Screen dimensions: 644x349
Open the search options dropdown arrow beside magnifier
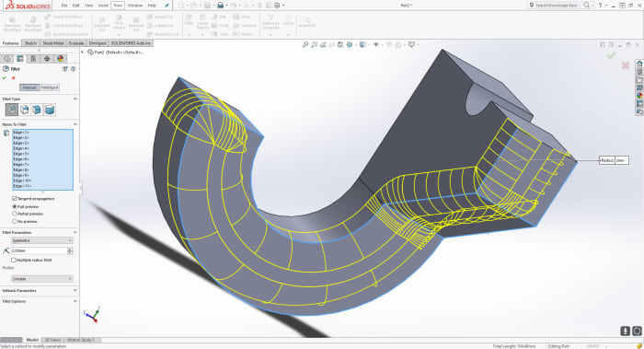(x=592, y=6)
